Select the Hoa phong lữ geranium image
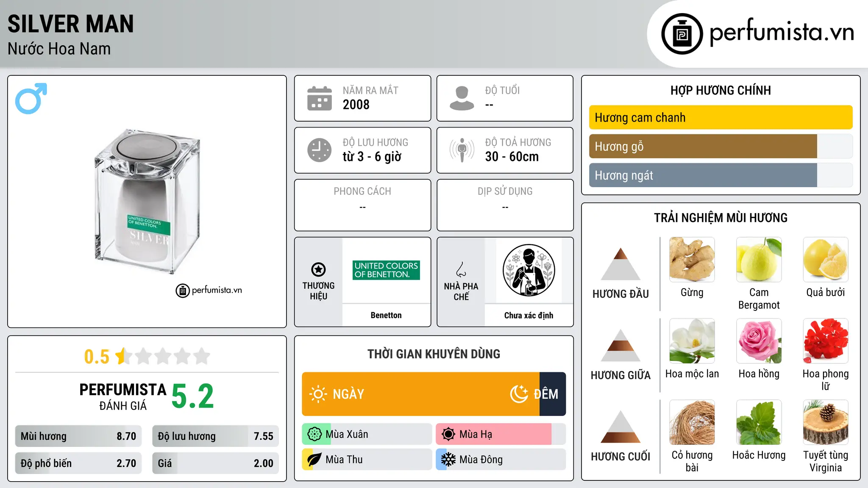This screenshot has height=488, width=868. click(826, 341)
